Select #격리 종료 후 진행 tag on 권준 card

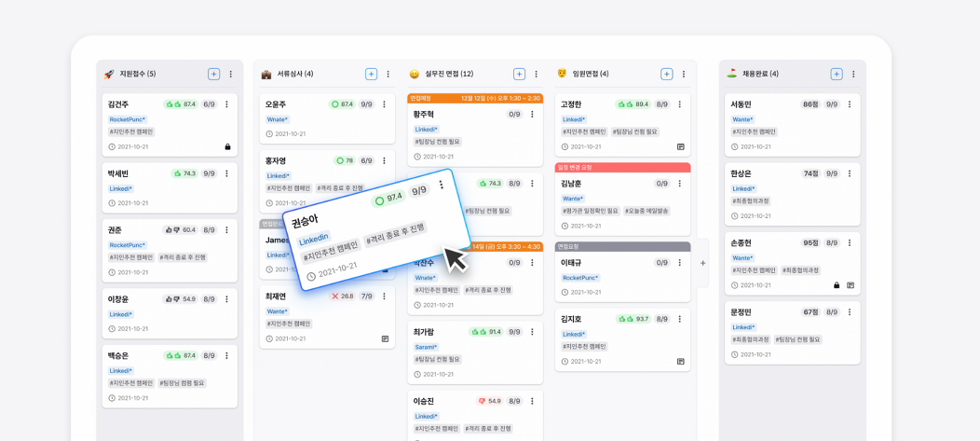(182, 257)
